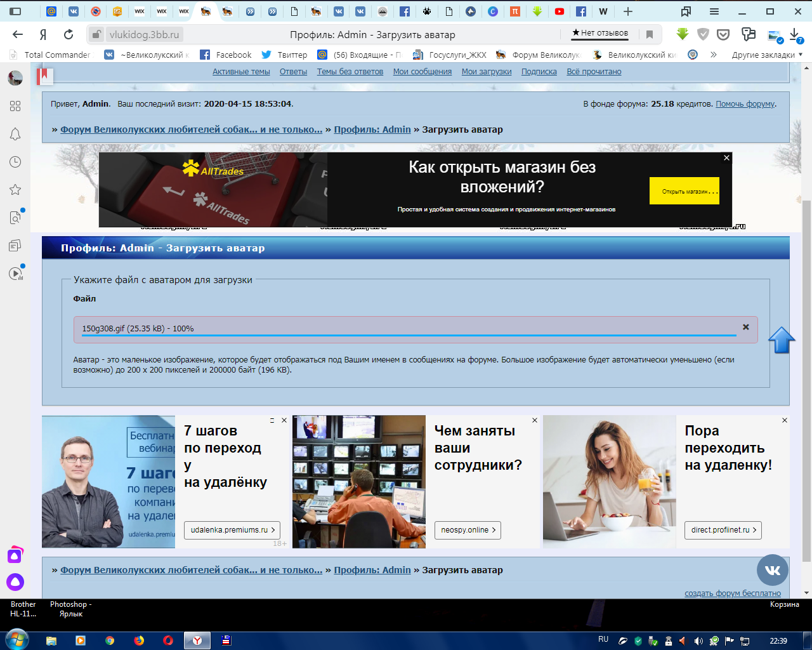Screen dimensions: 812x650
Task: Click the page vertical scrollbar
Action: click(x=807, y=381)
